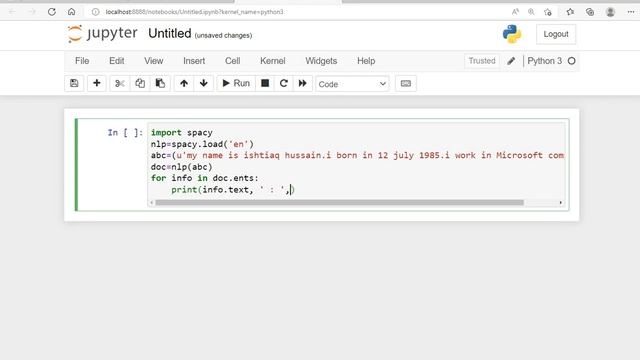
Task: Click the zoom magnifier icon in address bar
Action: (x=531, y=12)
